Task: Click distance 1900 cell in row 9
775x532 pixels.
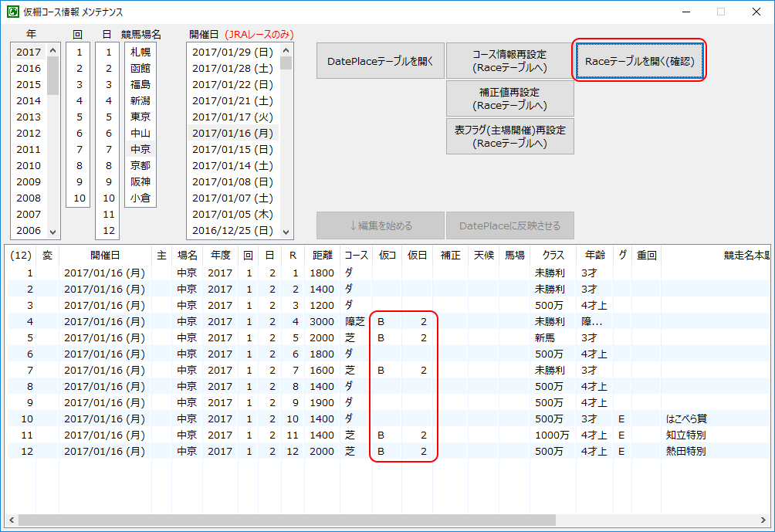Action: coord(322,402)
